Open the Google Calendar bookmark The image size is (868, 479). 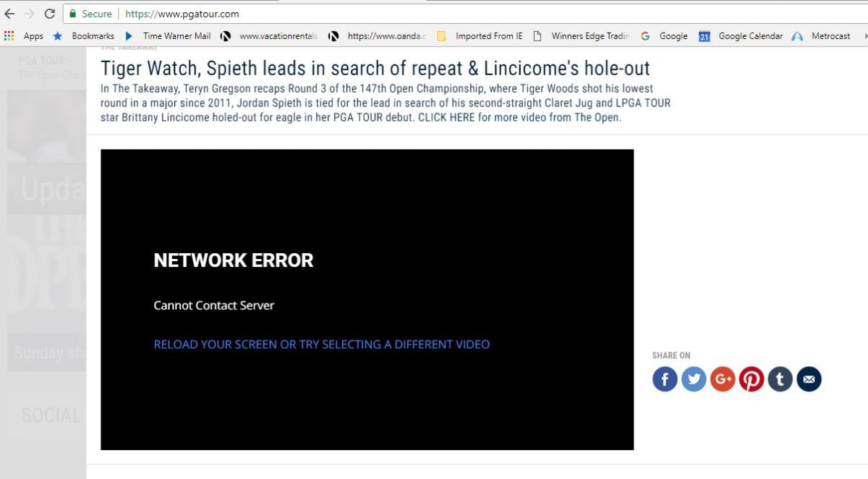tap(741, 36)
